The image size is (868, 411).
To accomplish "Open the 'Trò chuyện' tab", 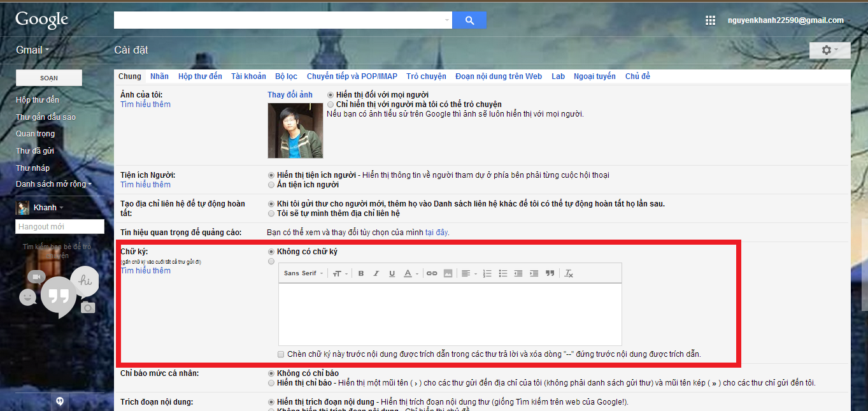I will [x=426, y=76].
